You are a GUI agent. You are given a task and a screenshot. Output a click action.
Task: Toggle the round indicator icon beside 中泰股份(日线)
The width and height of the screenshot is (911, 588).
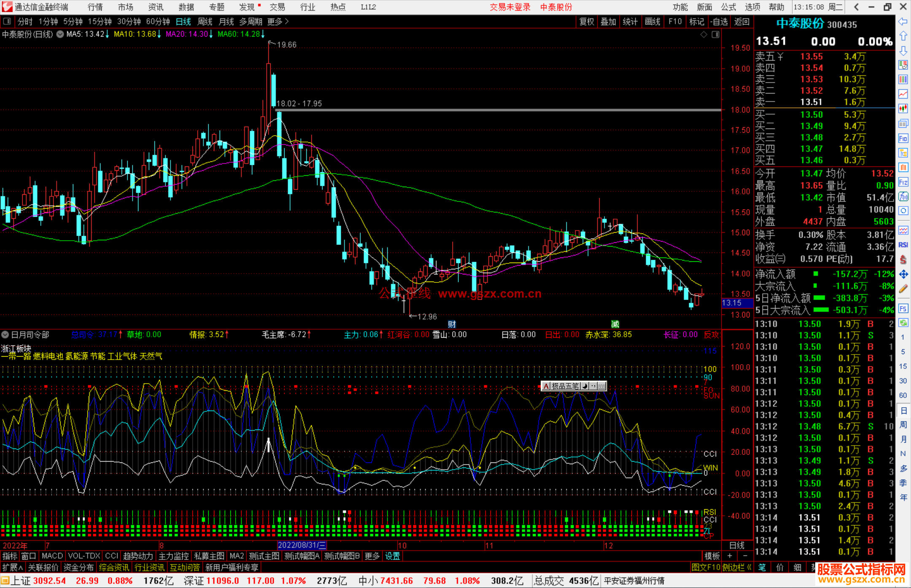point(60,34)
